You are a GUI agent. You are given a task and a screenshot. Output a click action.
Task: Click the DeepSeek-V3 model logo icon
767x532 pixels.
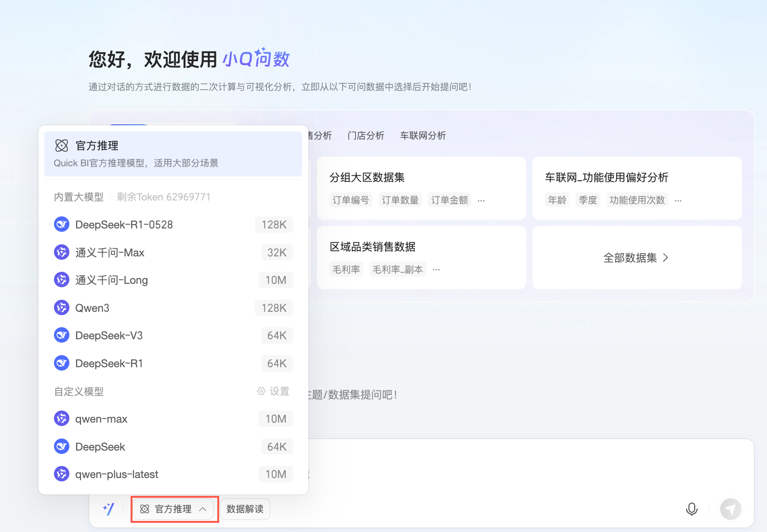point(62,335)
